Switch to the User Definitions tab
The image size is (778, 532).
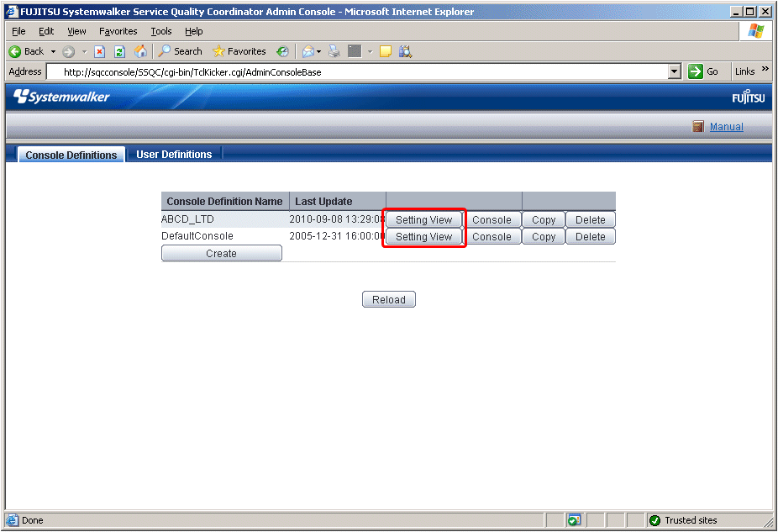174,155
